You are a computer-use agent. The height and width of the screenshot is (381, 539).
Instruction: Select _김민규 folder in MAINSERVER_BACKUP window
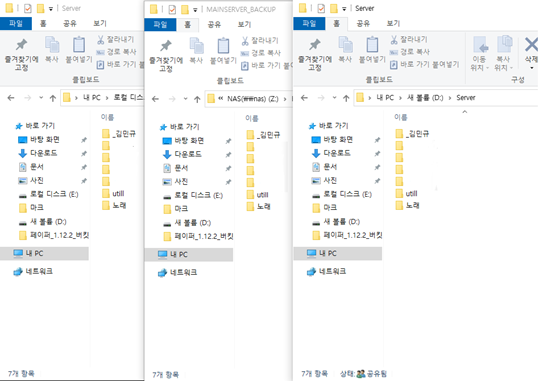(263, 134)
